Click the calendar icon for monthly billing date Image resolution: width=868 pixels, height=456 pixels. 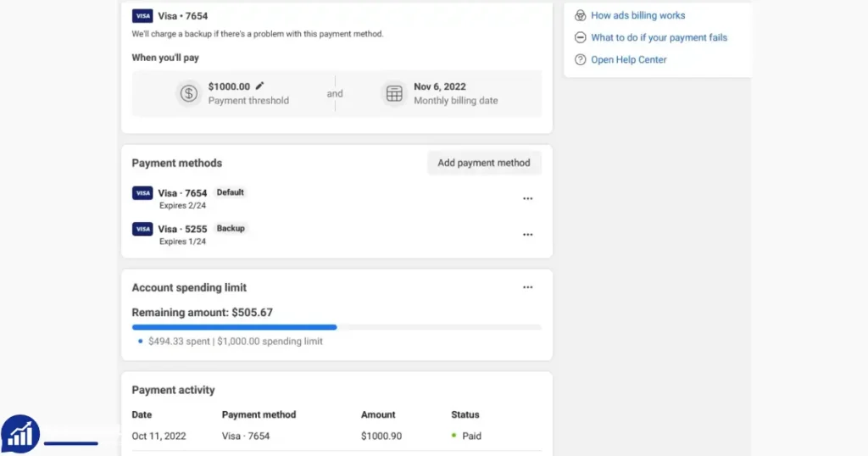(394, 93)
